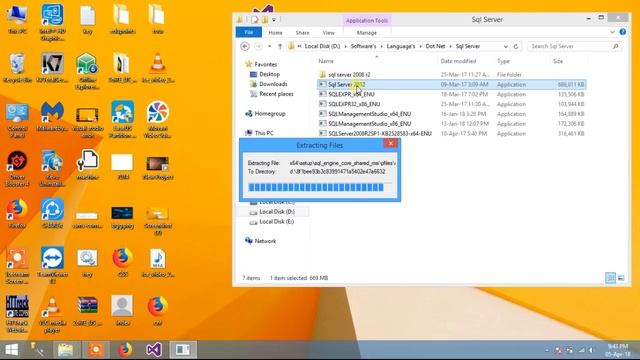
Task: Open the WinRAR archive on desktop
Action: click(87, 310)
